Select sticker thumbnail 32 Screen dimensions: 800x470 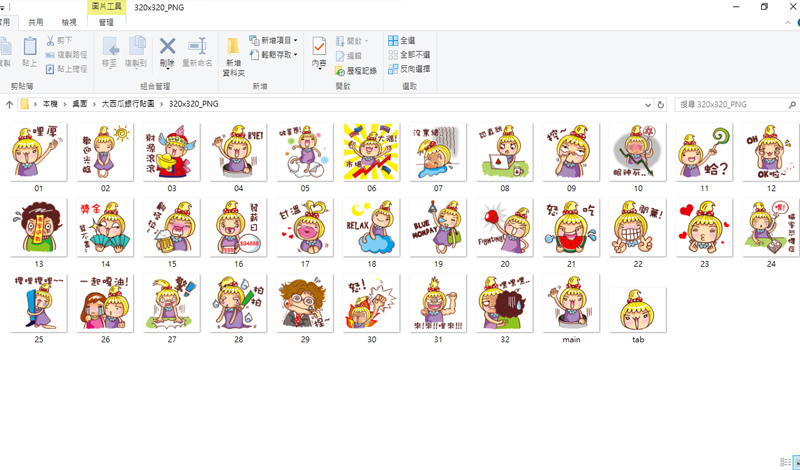(x=505, y=303)
